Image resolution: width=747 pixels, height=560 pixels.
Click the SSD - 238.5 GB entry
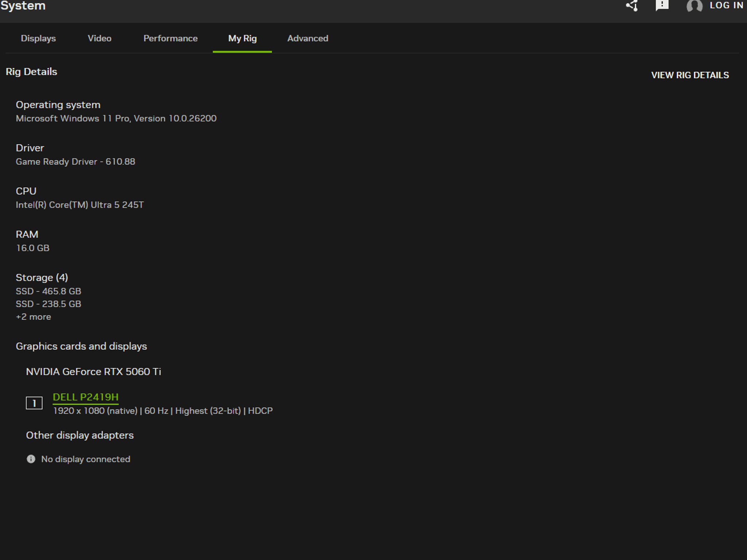(49, 304)
